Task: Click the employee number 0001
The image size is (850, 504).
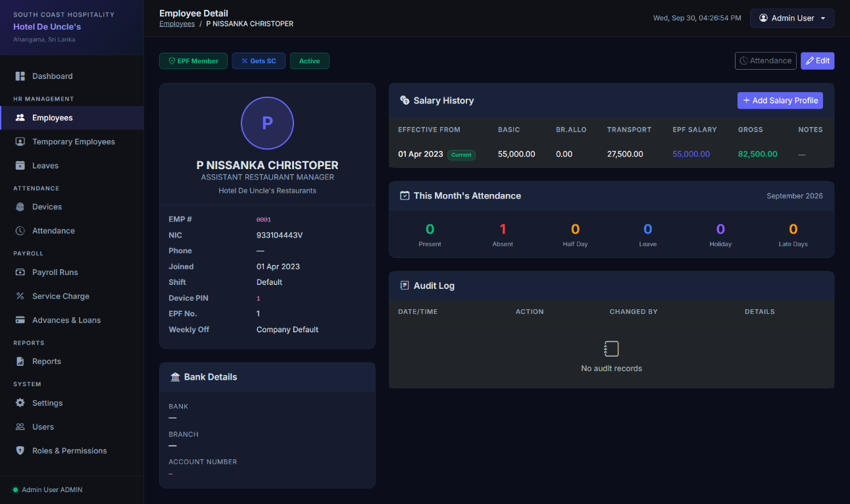Action: point(264,220)
